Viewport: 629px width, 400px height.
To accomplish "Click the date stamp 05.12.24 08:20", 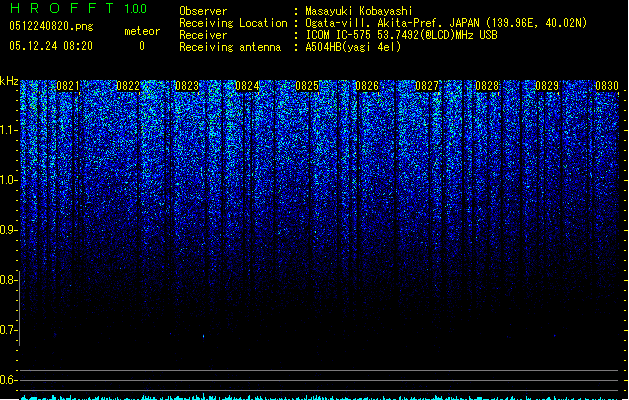I will coord(51,46).
